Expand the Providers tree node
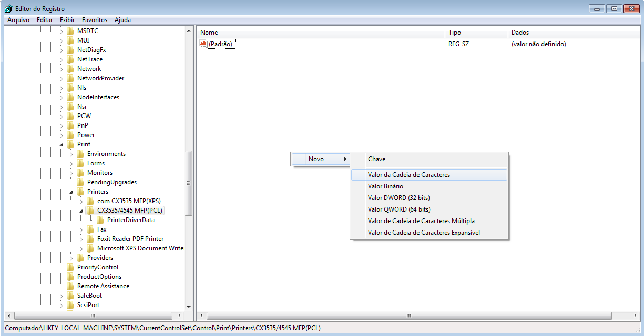 coord(71,258)
